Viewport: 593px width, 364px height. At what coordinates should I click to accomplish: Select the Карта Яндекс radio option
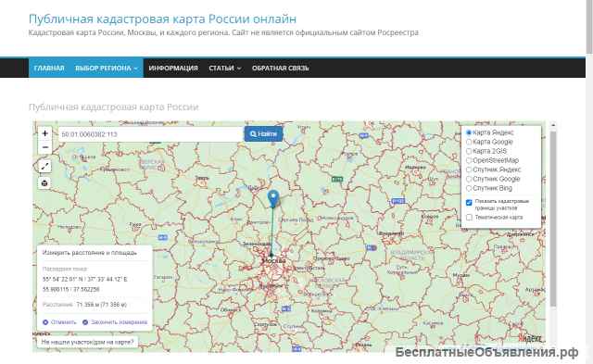click(x=469, y=132)
